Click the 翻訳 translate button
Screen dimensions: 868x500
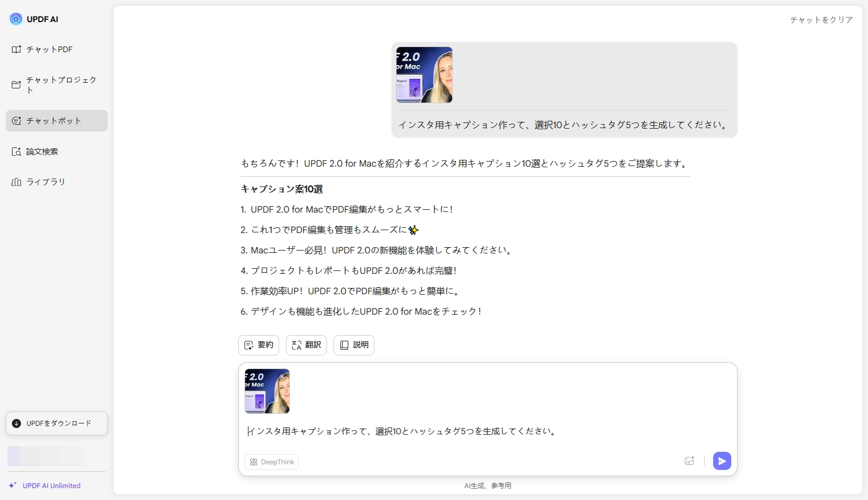[x=306, y=345]
